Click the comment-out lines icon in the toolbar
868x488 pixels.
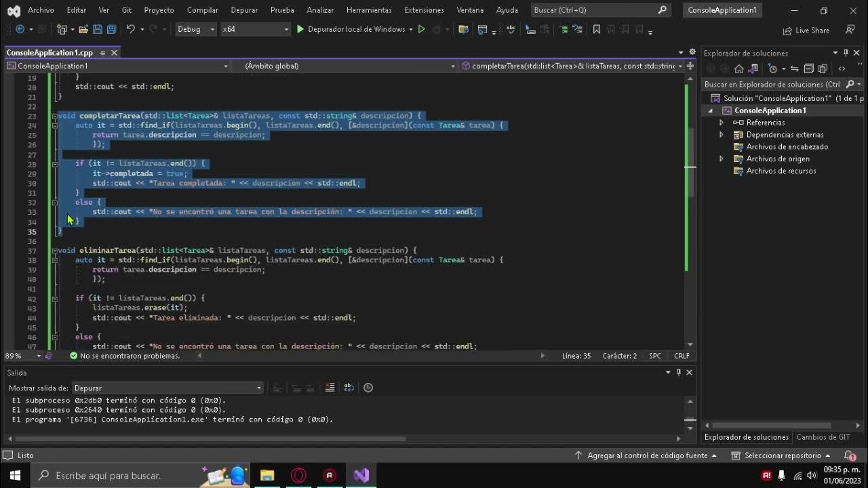coord(564,29)
